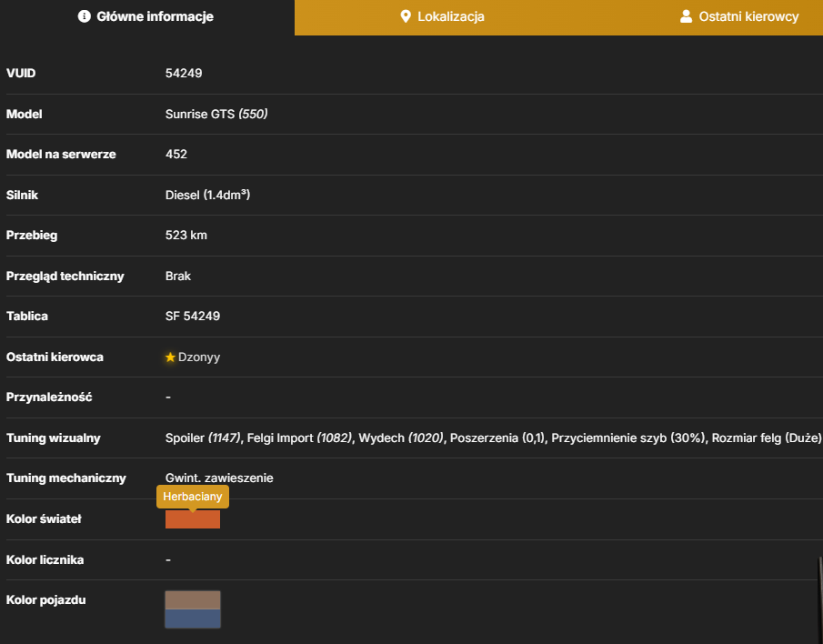823x644 pixels.
Task: Click the Felgi Import (1082) tuning entry
Action: coord(299,438)
